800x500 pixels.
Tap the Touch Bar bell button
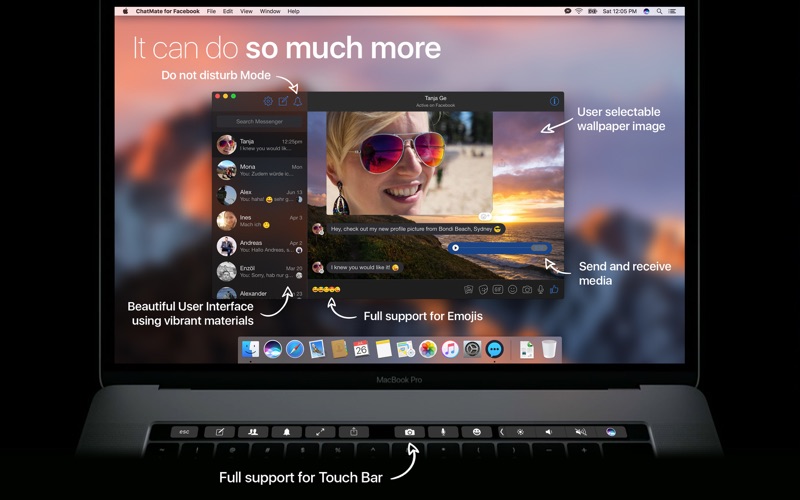pos(287,432)
